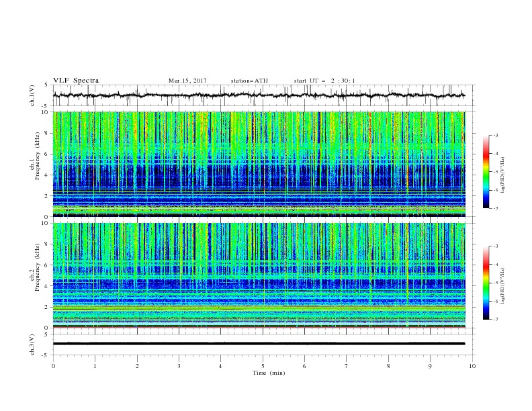
Task: Click the ch.3 flat waveform trace
Action: pos(259,344)
